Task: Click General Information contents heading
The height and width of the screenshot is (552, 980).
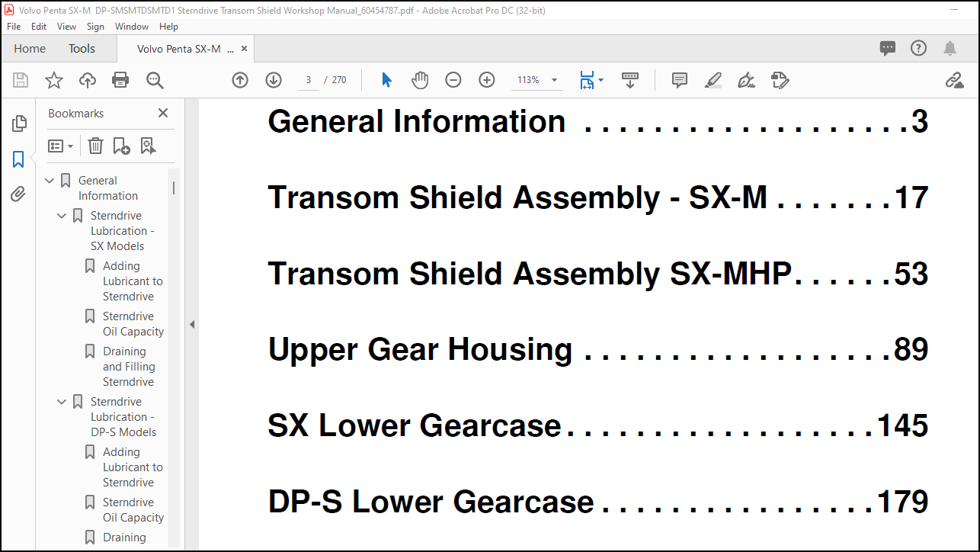Action: (x=598, y=121)
